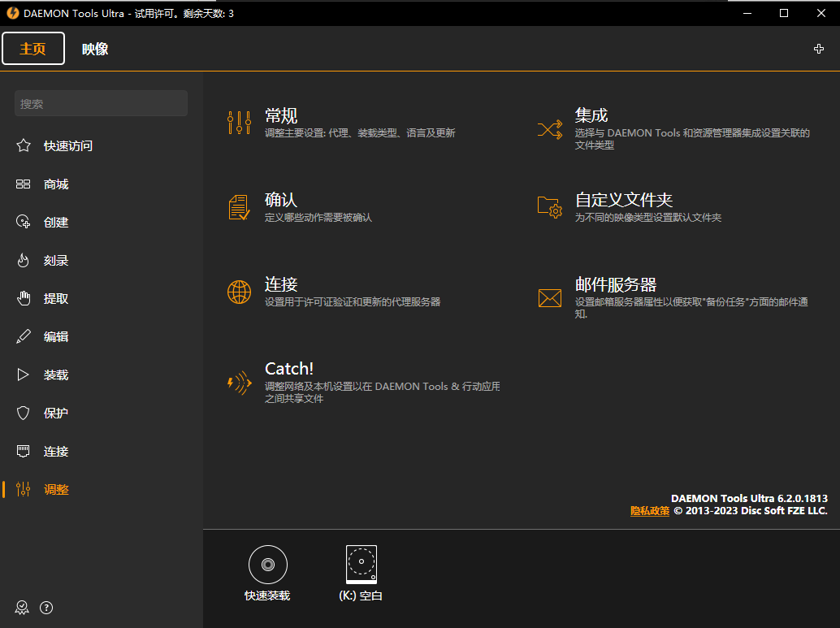840x628 pixels.
Task: Open the 连接 proxy connection settings
Action: point(282,285)
